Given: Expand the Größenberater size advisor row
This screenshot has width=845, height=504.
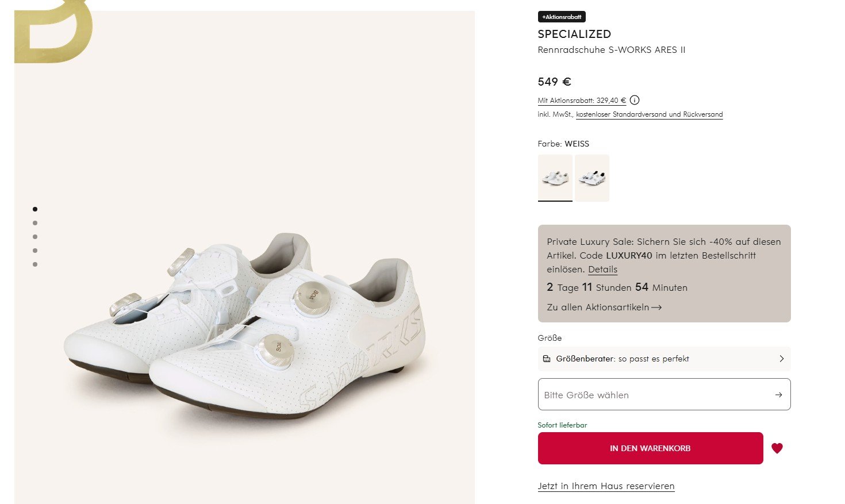Looking at the screenshot, I should pos(664,359).
